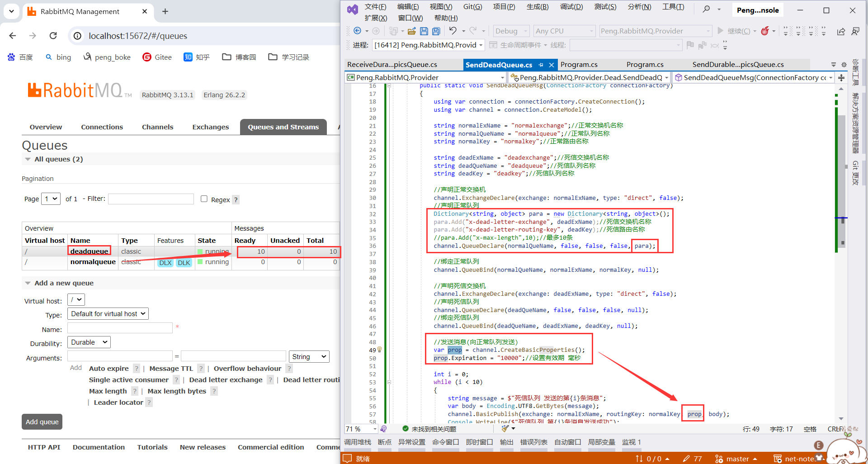This screenshot has height=464, width=868.
Task: Open the Connections tab
Action: [102, 127]
